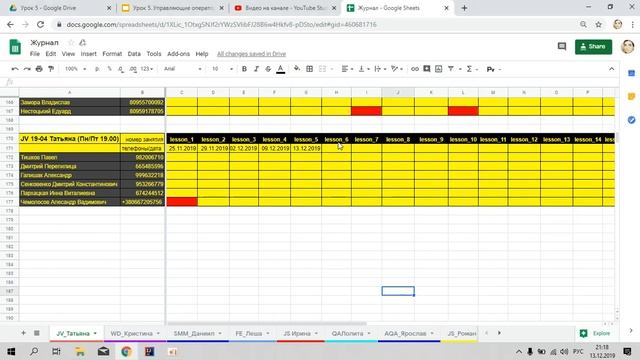Open Chrome from the taskbar
The width and height of the screenshot is (640, 360).
pyautogui.click(x=126, y=351)
